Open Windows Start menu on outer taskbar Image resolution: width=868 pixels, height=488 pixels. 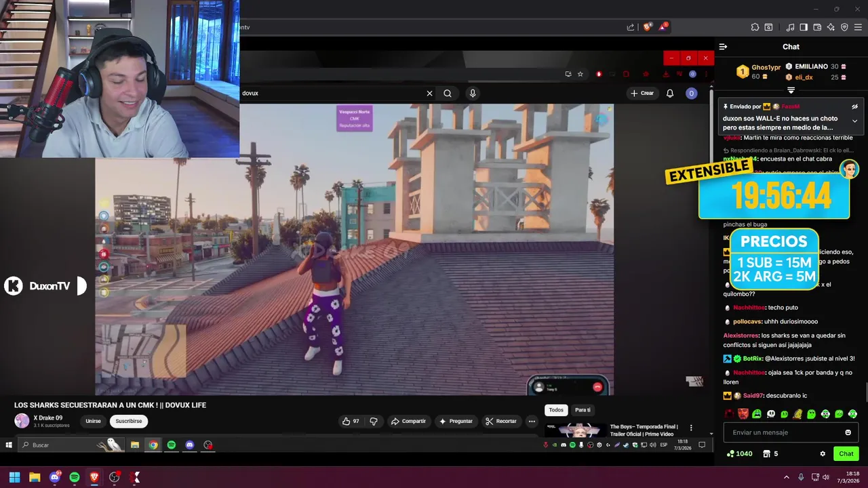click(14, 477)
